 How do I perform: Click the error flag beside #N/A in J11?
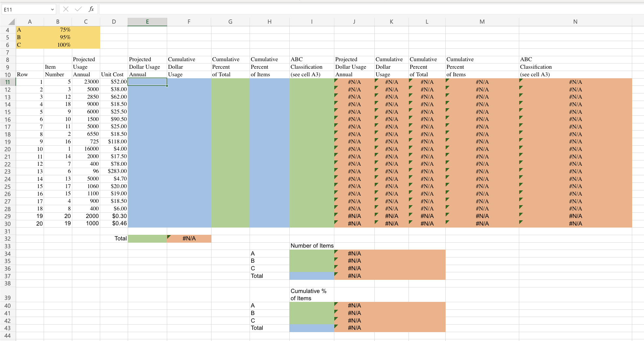point(336,80)
